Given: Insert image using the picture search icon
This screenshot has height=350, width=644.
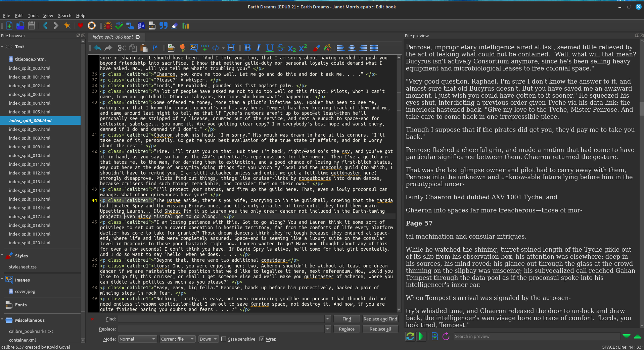Looking at the screenshot, I should (x=194, y=48).
